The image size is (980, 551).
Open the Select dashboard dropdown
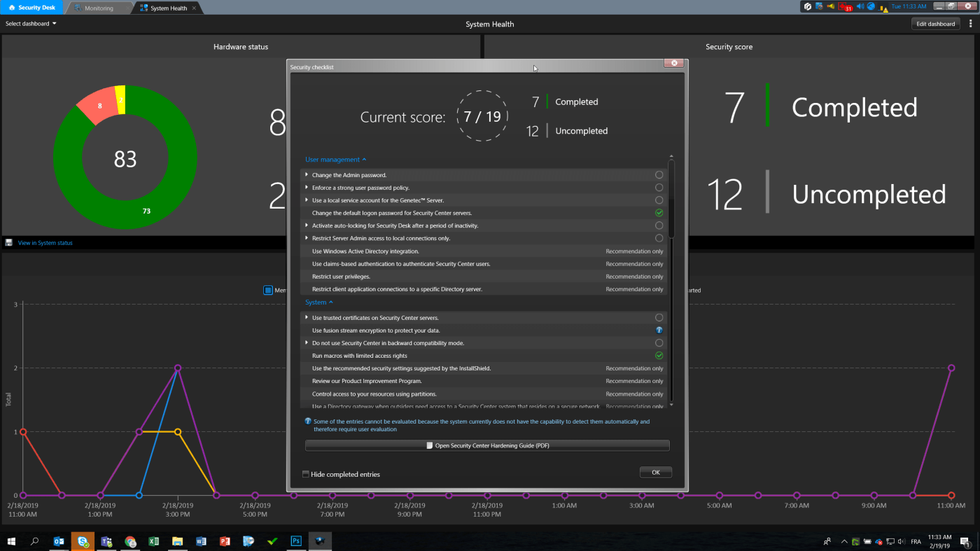[31, 24]
